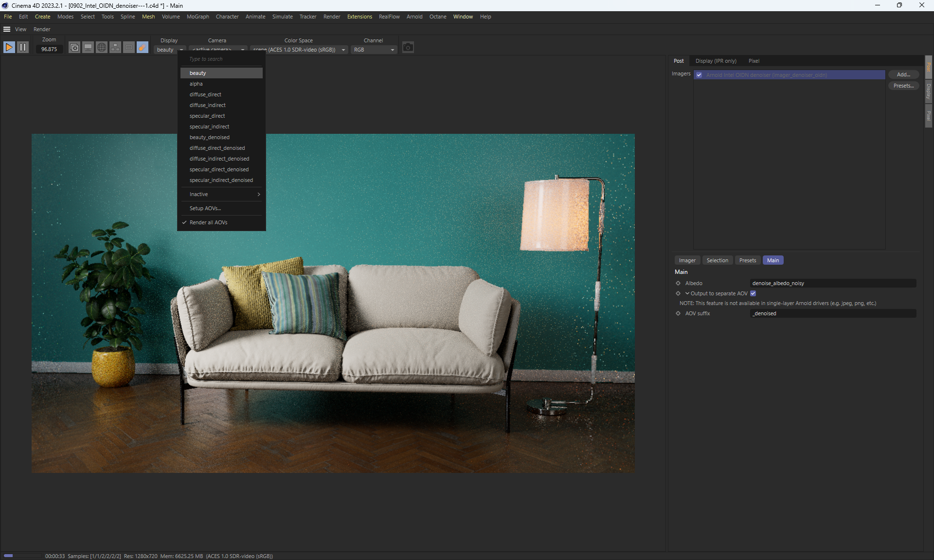Switch to the Pixel tab
Image resolution: width=934 pixels, height=560 pixels.
[x=754, y=61]
